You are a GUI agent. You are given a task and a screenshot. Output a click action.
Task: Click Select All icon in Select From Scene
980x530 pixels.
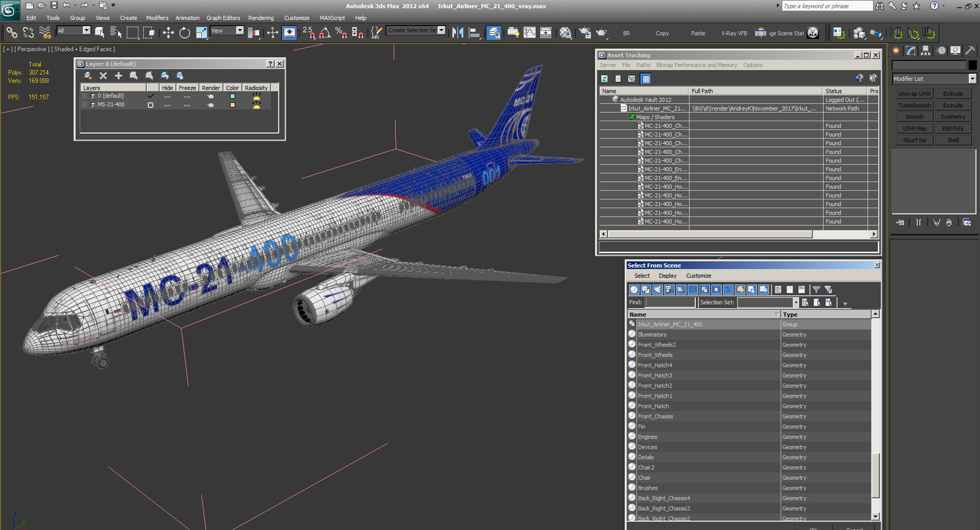[778, 289]
